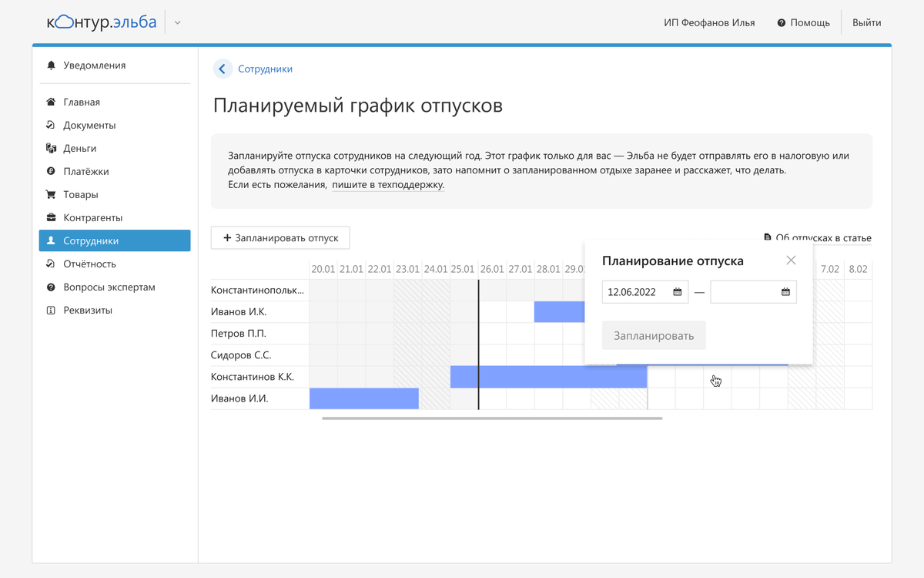924x578 pixels.
Task: Click the Запланировать отпуск button
Action: [x=280, y=238]
